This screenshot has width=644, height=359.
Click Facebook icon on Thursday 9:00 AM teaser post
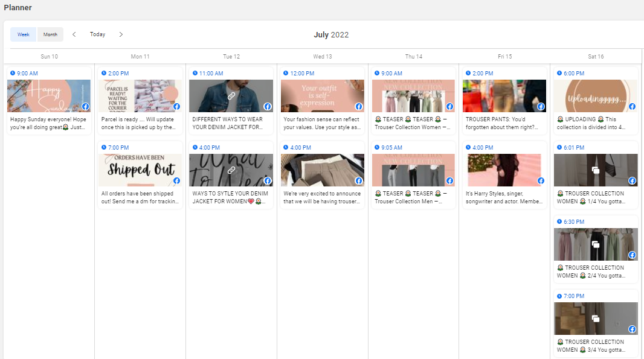pyautogui.click(x=449, y=107)
